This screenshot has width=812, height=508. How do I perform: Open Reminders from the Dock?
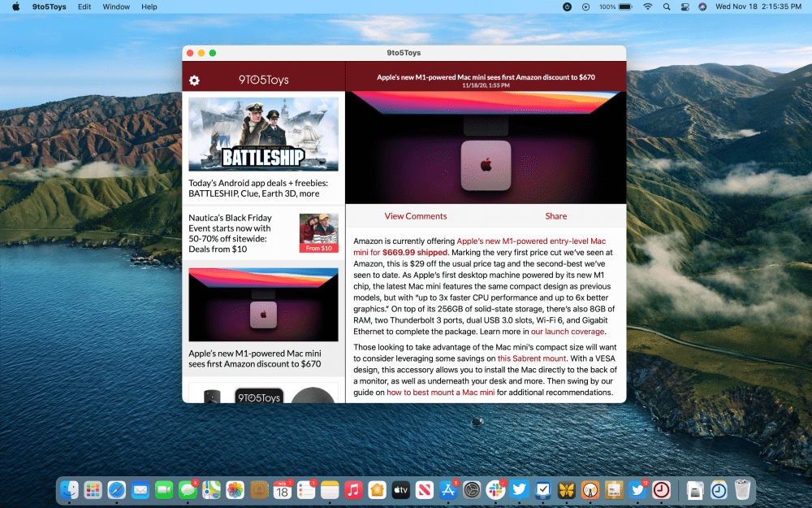point(306,489)
